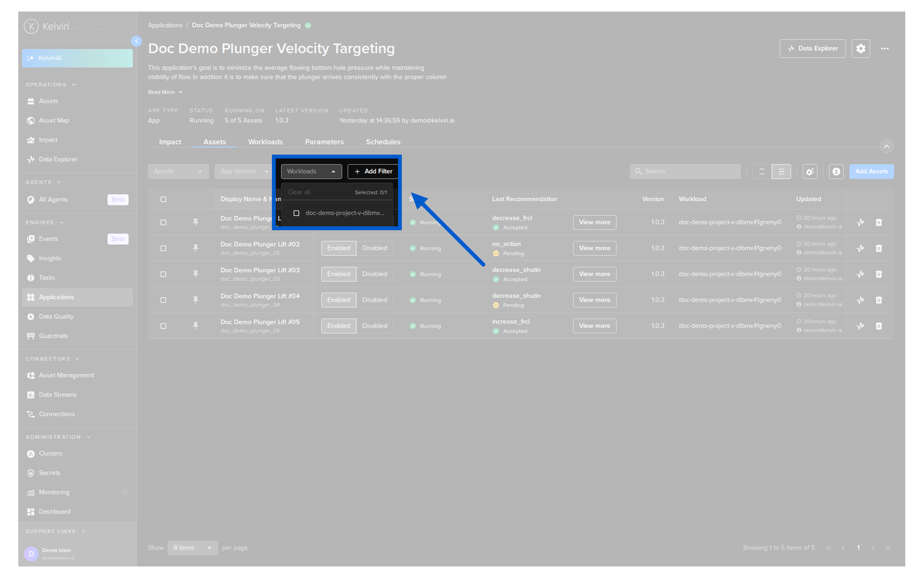Image resolution: width=924 pixels, height=578 pixels.
Task: Select the Doc Demo Plunger Lift #02 row checkbox
Action: pyautogui.click(x=163, y=248)
